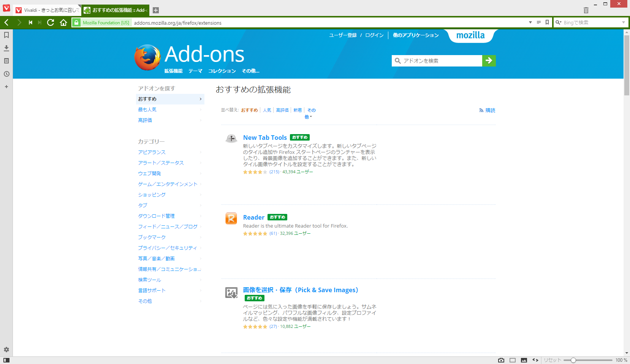
Task: Click the green padlock security icon
Action: (76, 22)
